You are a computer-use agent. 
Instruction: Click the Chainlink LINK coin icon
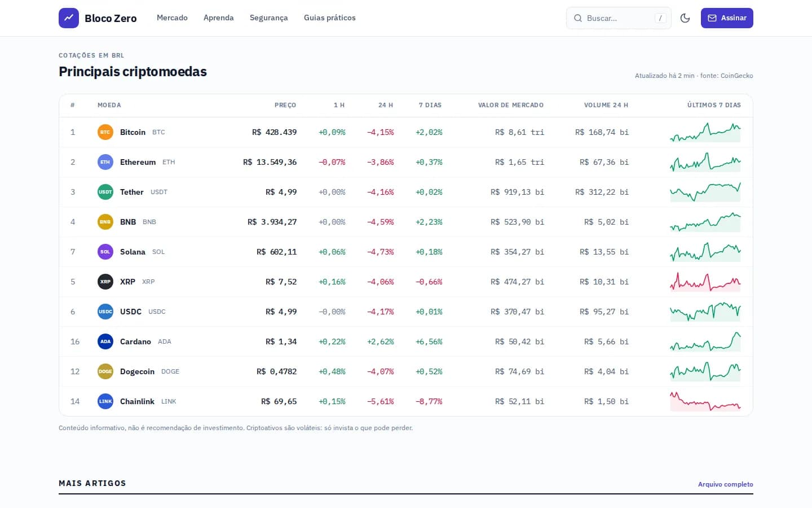click(105, 401)
